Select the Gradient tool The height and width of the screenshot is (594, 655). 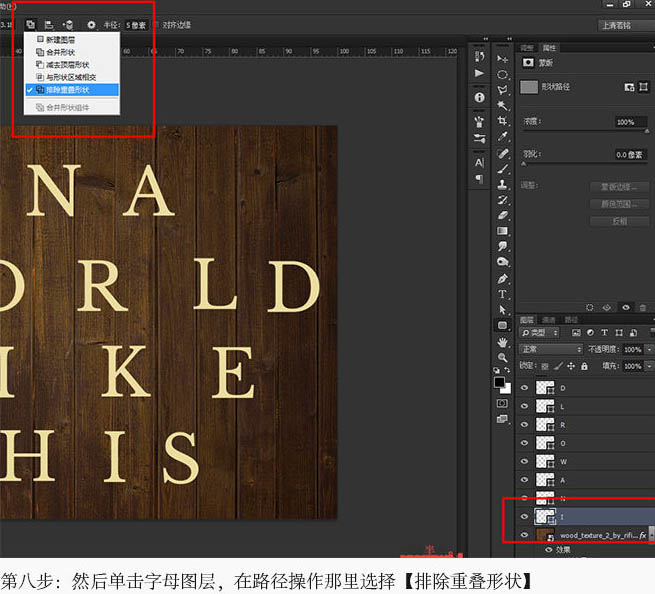point(503,231)
